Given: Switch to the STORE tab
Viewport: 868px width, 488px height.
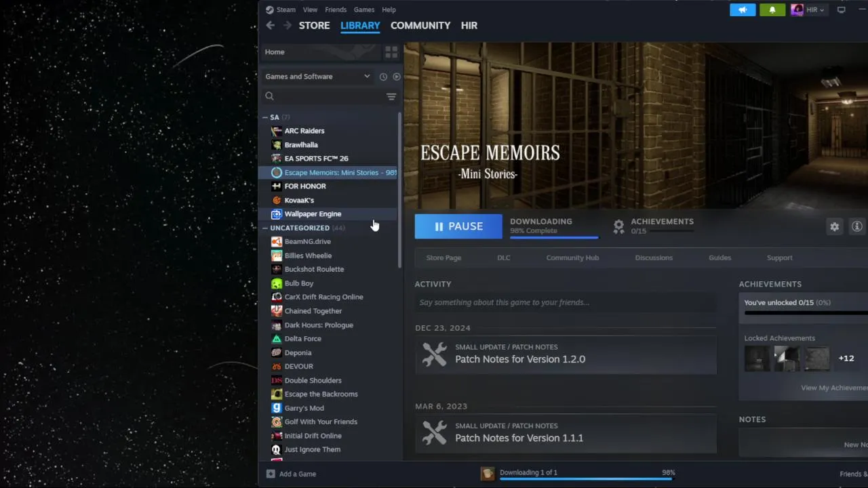Looking at the screenshot, I should pyautogui.click(x=315, y=25).
